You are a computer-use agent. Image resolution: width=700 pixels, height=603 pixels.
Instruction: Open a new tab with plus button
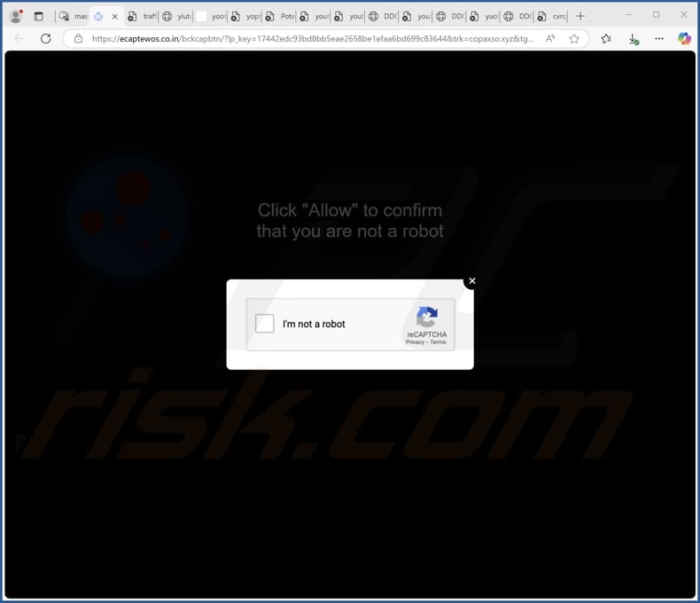point(580,17)
